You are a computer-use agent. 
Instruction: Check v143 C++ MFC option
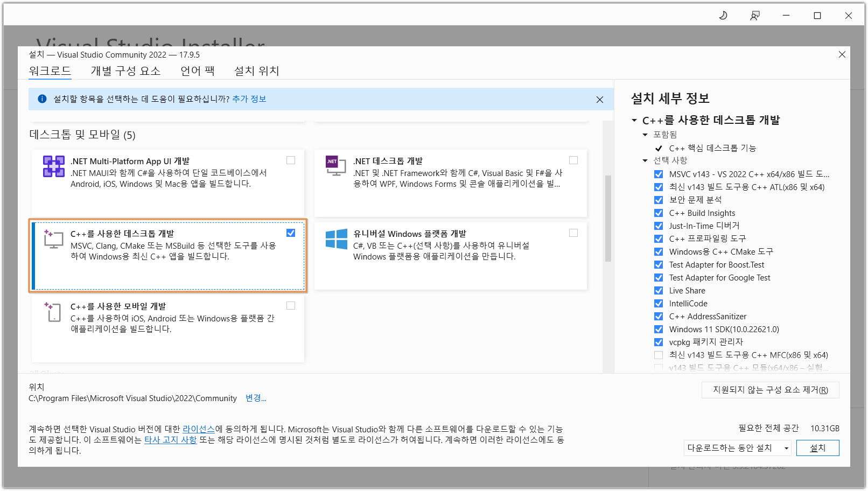(659, 355)
